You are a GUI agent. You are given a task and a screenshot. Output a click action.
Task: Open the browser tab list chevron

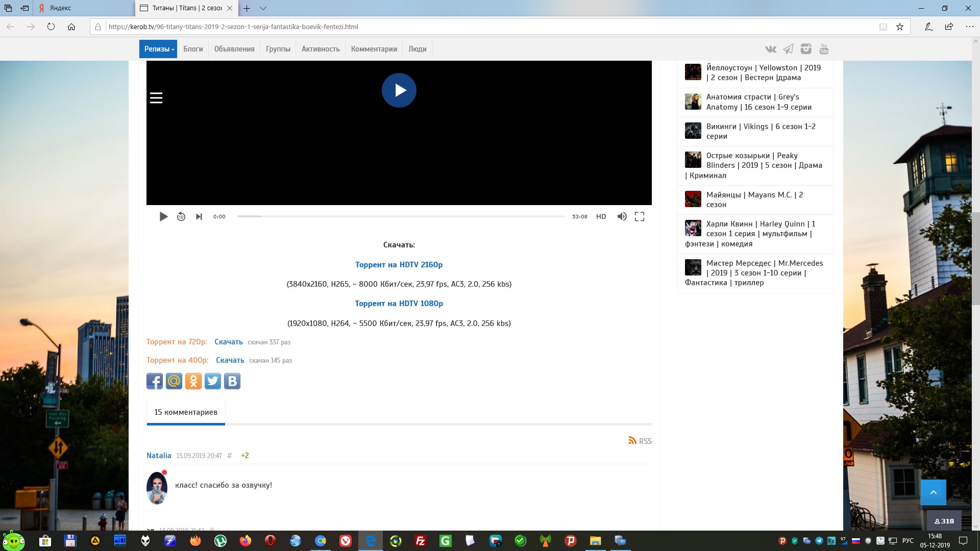click(x=263, y=8)
